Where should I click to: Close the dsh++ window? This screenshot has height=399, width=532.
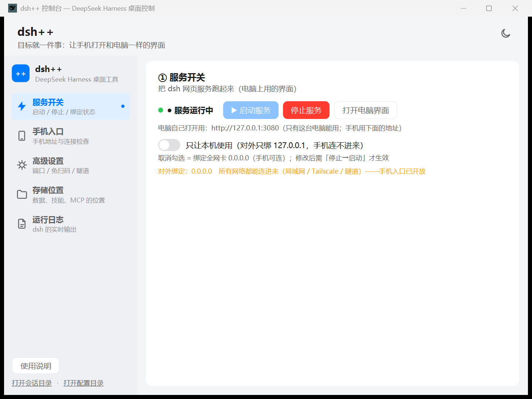pyautogui.click(x=515, y=8)
